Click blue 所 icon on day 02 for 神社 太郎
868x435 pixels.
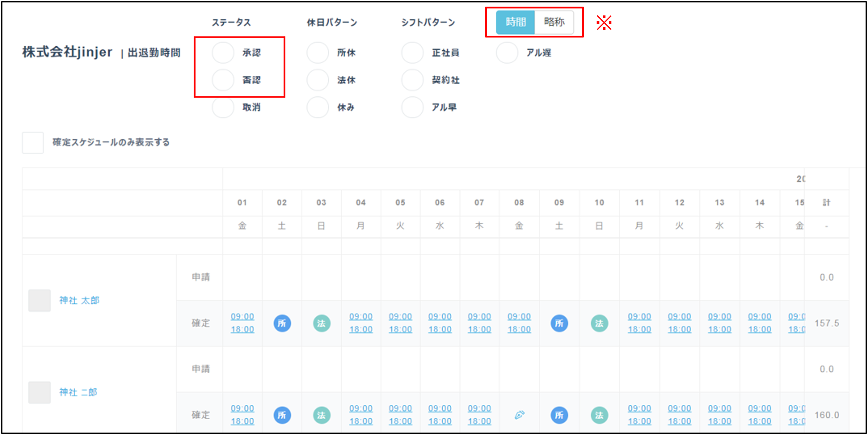pos(282,323)
